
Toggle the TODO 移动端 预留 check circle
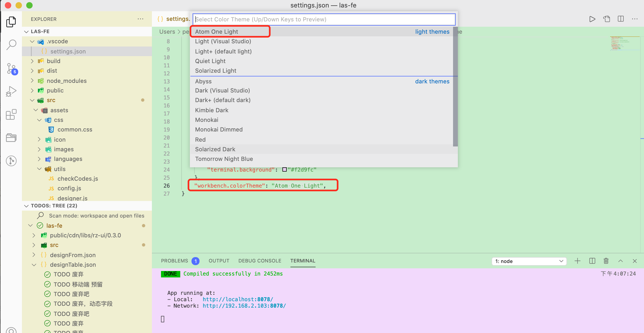pyautogui.click(x=47, y=284)
